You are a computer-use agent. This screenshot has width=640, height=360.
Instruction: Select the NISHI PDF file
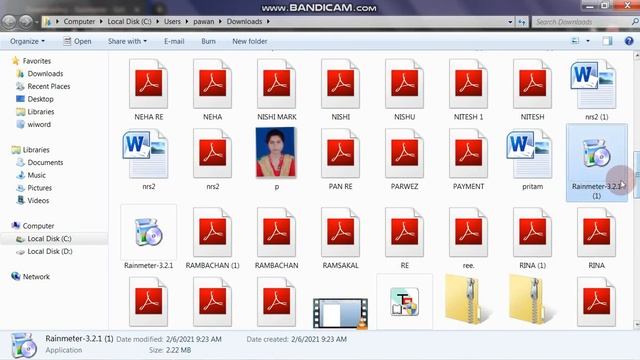(340, 90)
